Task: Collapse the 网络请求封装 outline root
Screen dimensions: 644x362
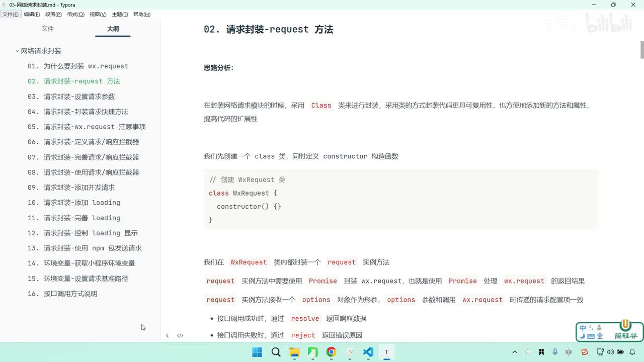Action: 18,51
